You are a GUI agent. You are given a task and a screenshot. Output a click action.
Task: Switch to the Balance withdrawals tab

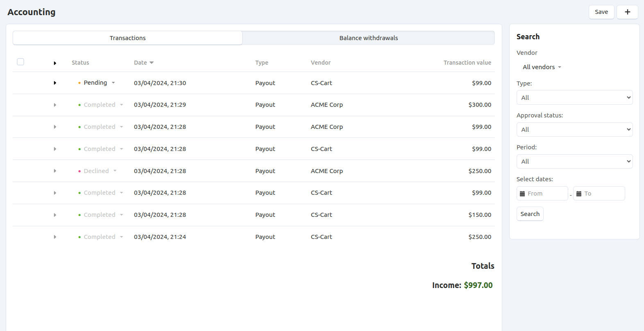point(368,38)
